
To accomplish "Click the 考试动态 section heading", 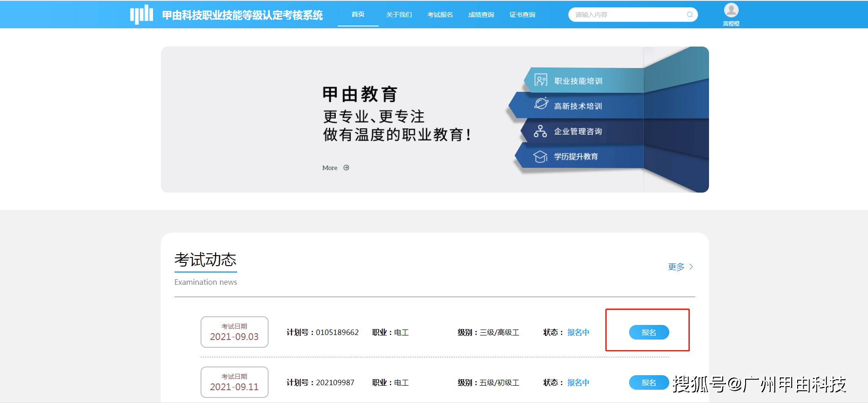I will tap(206, 260).
